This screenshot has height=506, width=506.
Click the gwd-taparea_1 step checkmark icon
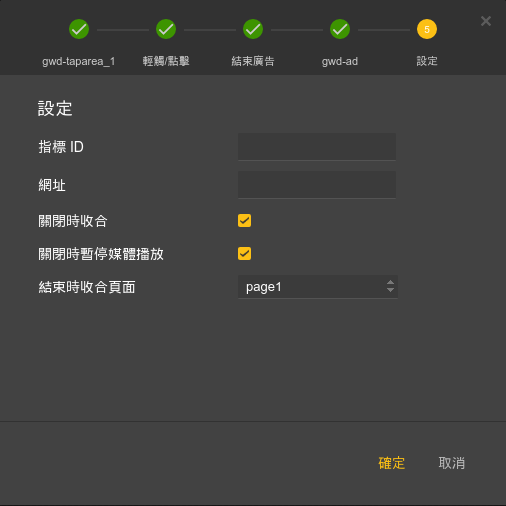79,29
